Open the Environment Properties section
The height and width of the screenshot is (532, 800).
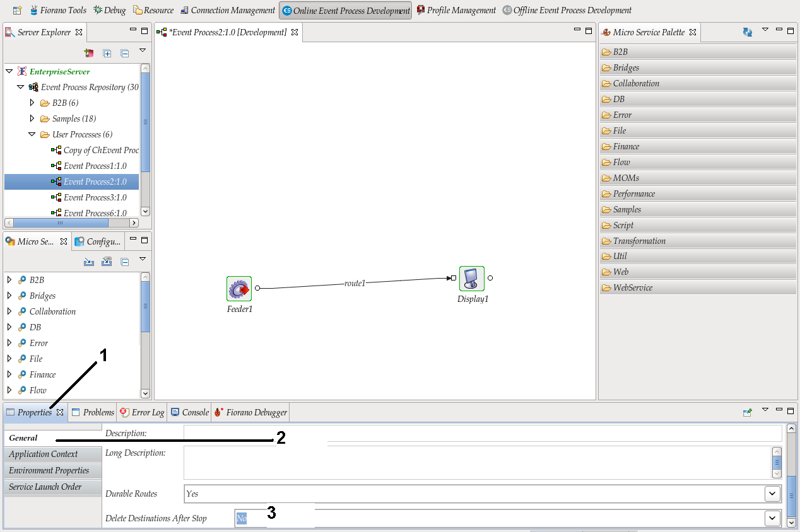[x=52, y=470]
